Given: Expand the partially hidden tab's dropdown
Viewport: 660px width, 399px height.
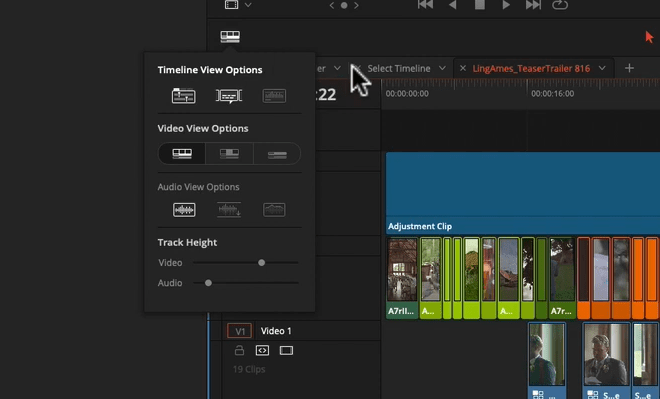Looking at the screenshot, I should [x=337, y=68].
